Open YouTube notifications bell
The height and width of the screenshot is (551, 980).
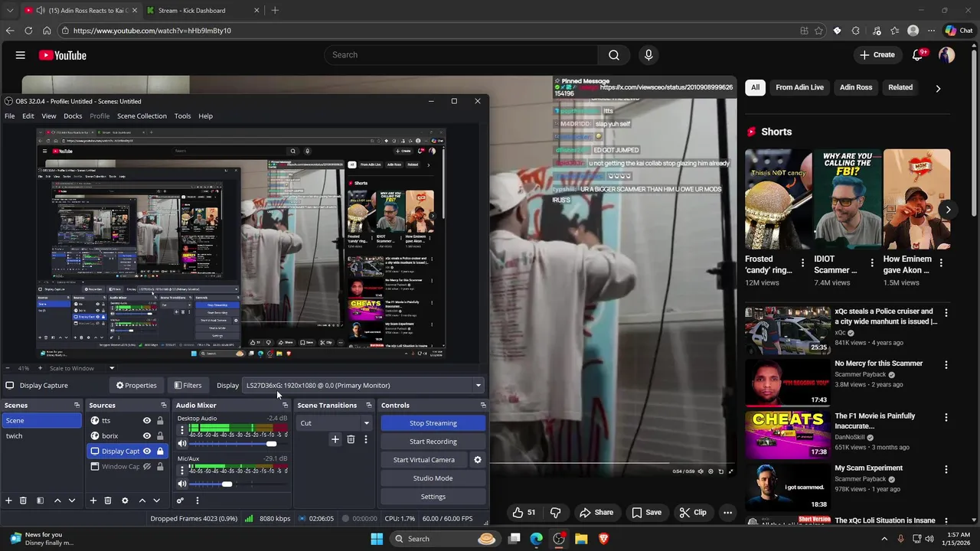918,55
